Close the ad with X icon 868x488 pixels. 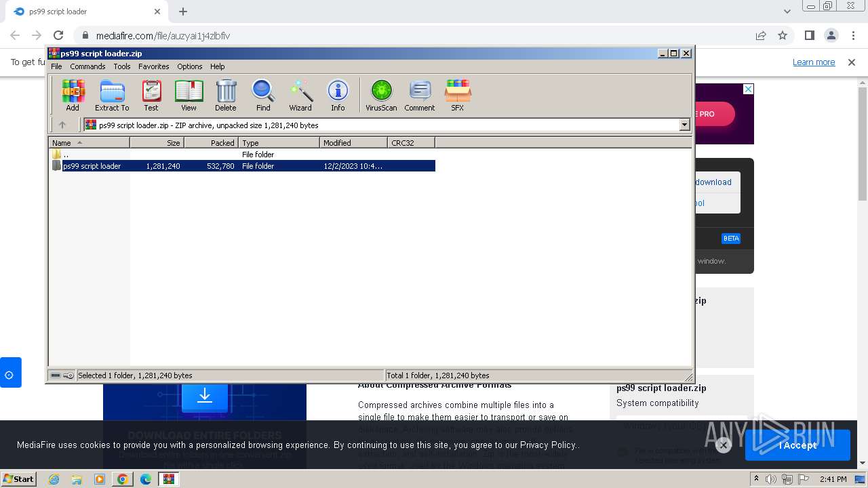748,89
